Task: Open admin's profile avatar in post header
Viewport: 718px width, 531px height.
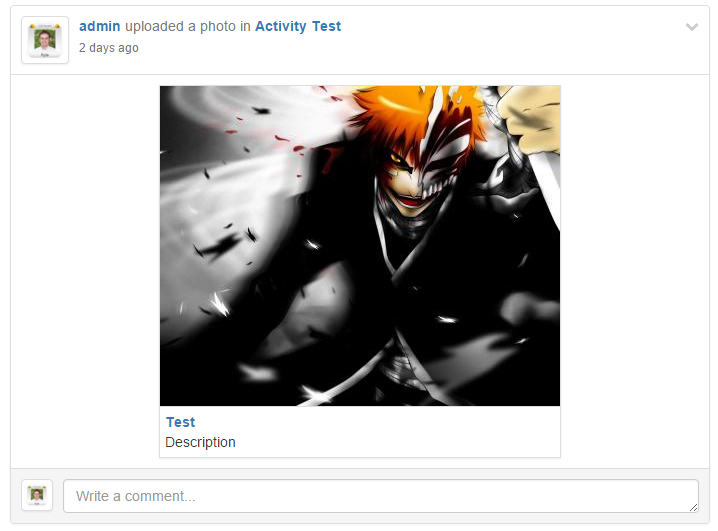Action: coord(45,40)
